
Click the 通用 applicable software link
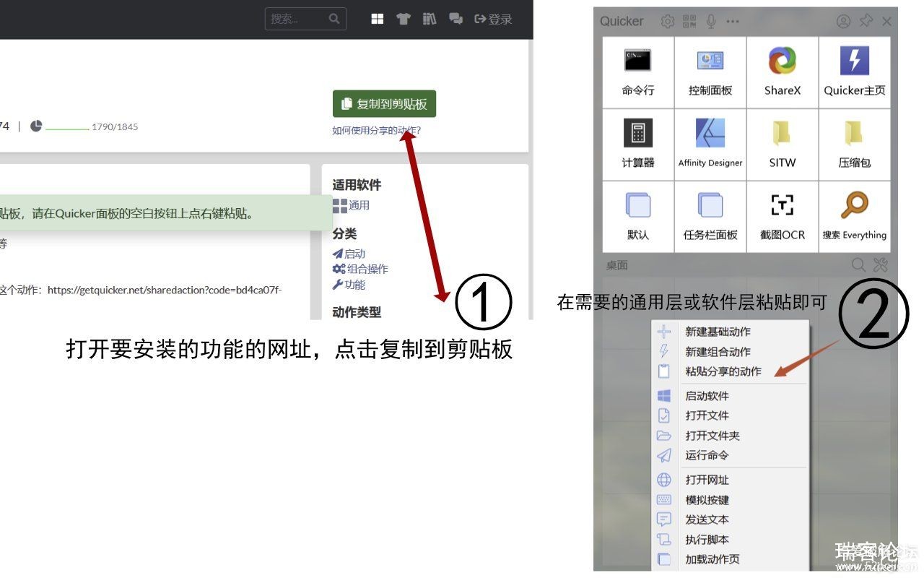[351, 206]
